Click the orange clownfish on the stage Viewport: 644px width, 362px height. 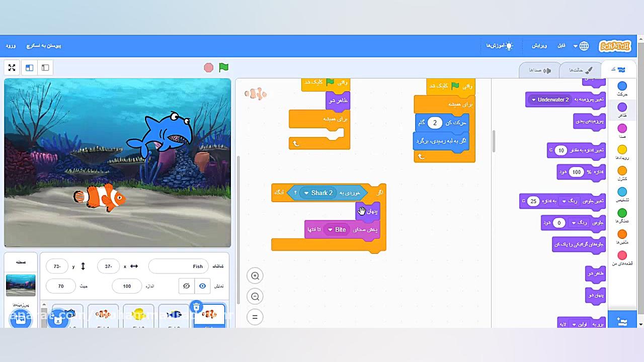point(100,198)
